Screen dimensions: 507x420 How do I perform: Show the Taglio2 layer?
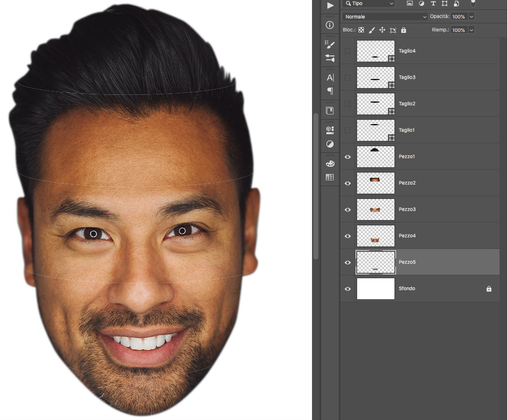tap(348, 104)
